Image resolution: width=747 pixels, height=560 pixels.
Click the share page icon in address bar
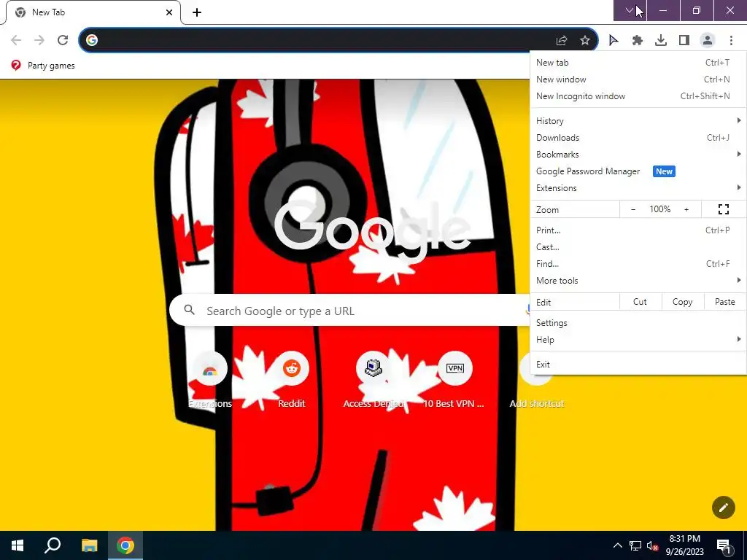click(562, 41)
